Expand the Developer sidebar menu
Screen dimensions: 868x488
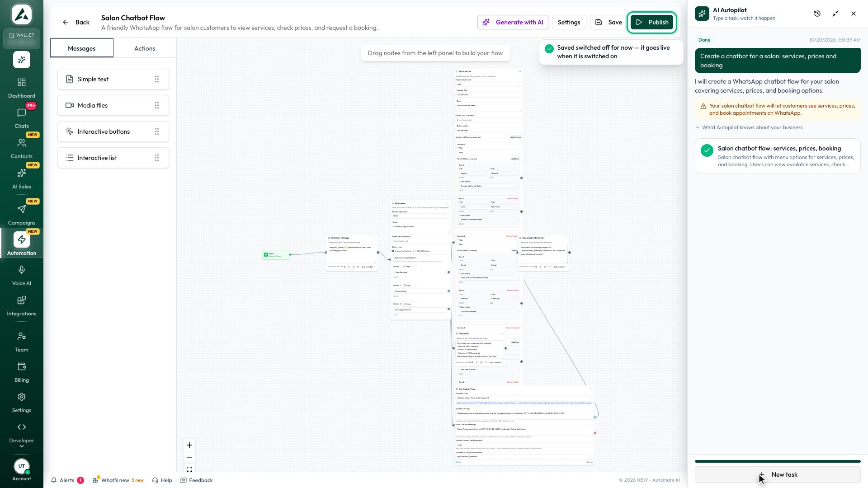(x=22, y=436)
